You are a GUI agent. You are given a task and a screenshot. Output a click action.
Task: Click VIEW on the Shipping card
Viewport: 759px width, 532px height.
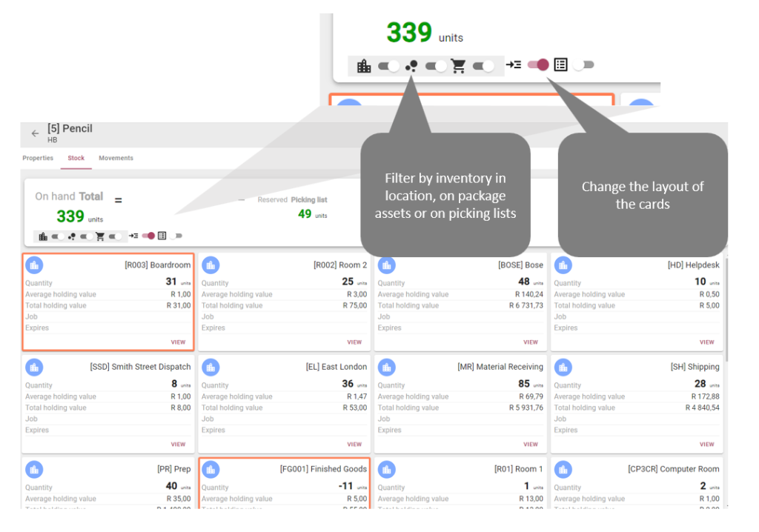click(706, 445)
